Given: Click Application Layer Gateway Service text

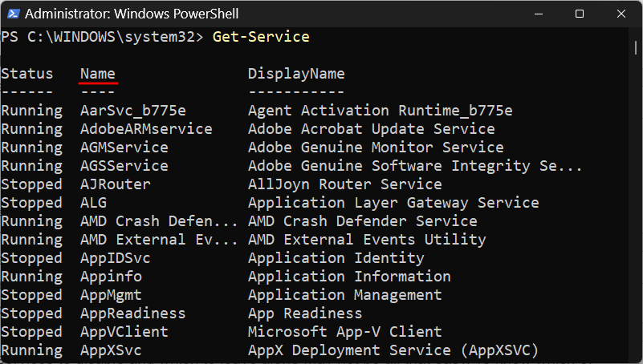Looking at the screenshot, I should coord(393,203).
